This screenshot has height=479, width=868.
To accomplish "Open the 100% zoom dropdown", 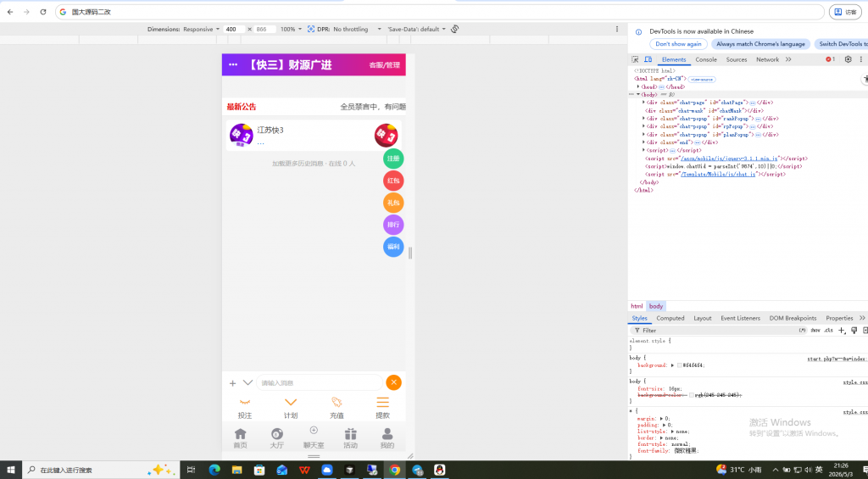I will point(292,29).
